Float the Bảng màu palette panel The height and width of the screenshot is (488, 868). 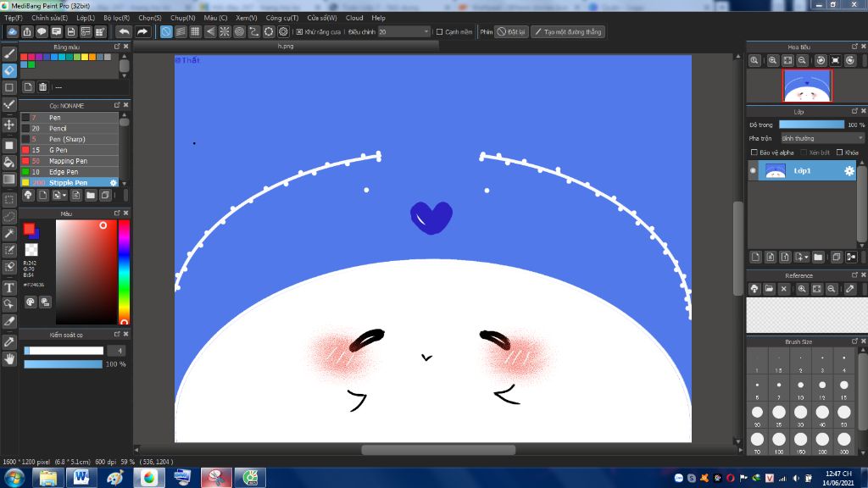coord(117,47)
